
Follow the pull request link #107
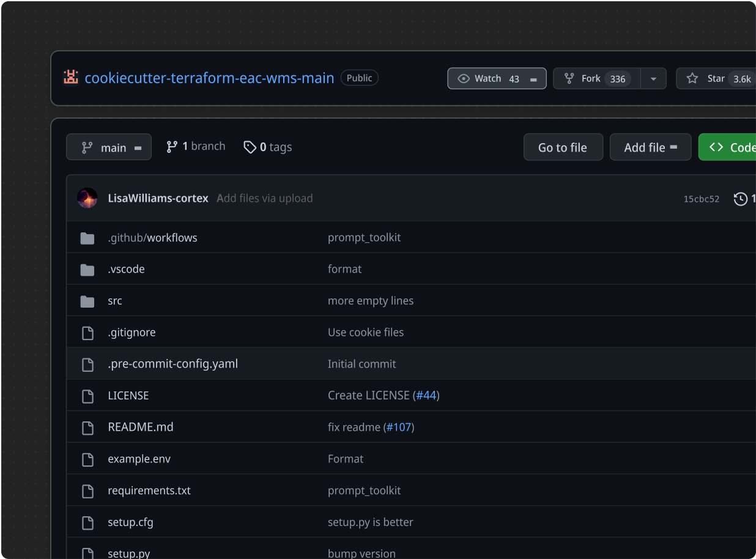point(399,427)
